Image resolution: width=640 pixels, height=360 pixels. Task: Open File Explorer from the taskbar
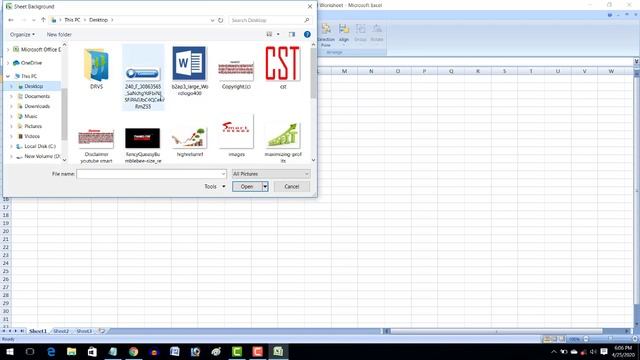(71, 351)
